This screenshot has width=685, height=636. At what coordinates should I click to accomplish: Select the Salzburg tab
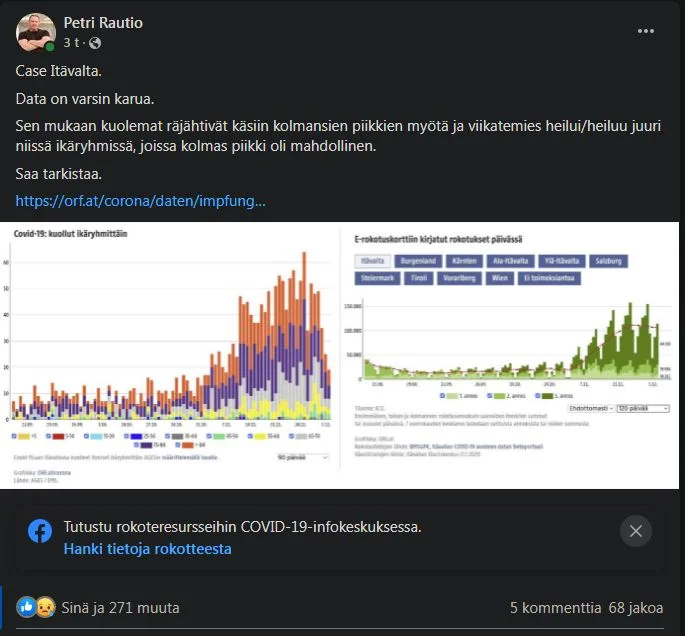608,261
